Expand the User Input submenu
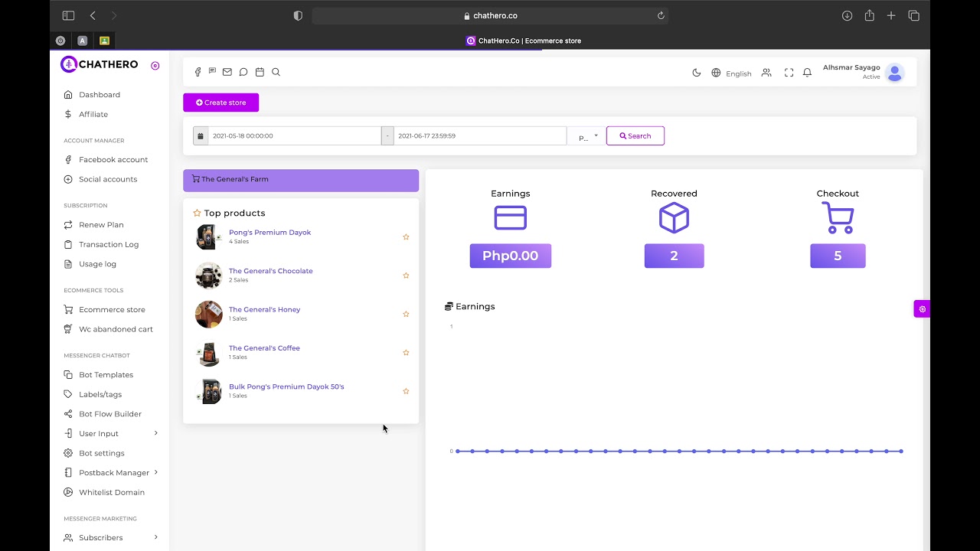This screenshot has height=551, width=980. pos(111,434)
